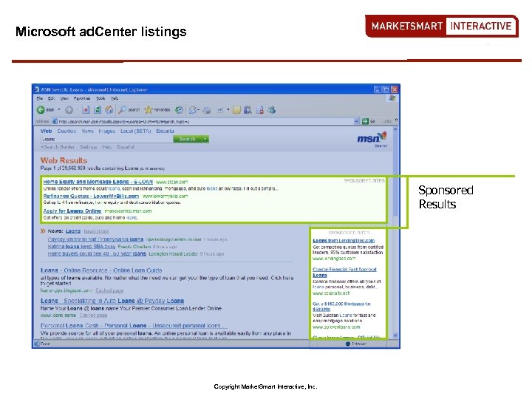The image size is (532, 399).
Task: Click in the MSN search query field
Action: [106, 139]
